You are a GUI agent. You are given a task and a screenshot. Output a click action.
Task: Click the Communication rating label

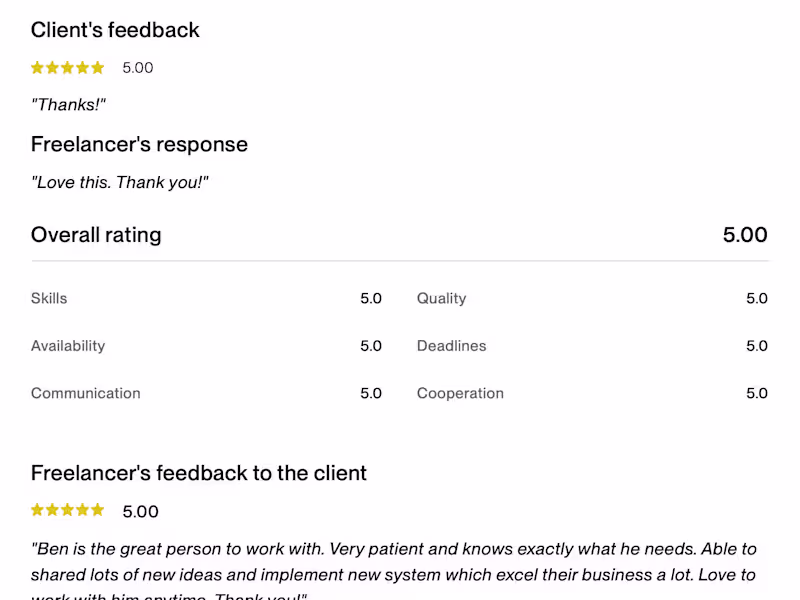coord(86,393)
